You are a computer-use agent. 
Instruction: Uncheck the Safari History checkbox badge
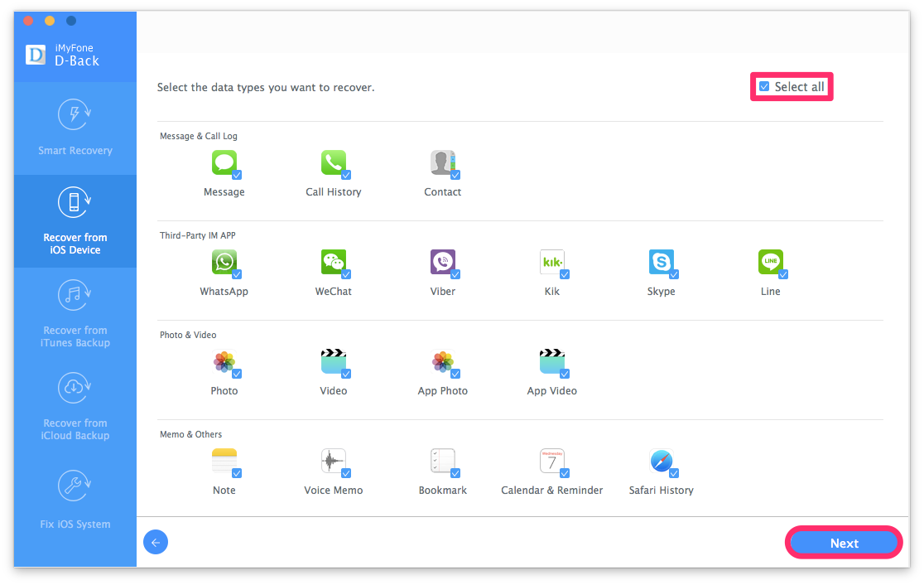pos(674,473)
